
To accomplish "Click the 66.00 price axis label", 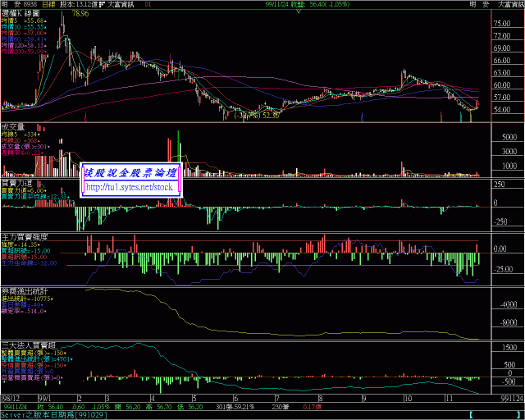I will click(501, 61).
